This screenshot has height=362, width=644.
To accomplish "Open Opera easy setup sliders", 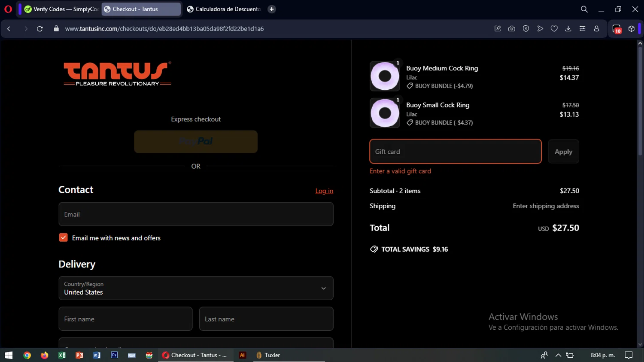I will click(x=582, y=29).
